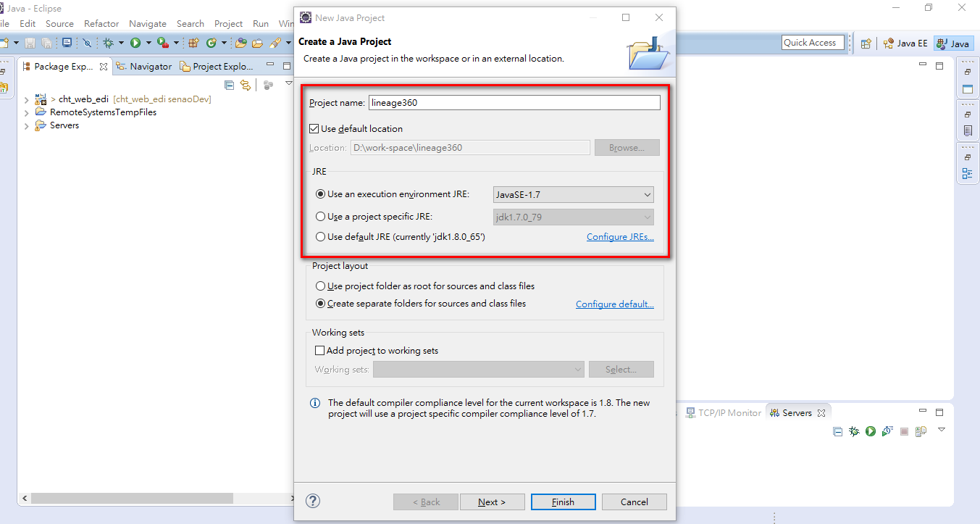Maximize the Servers view panel
This screenshot has height=524, width=980.
939,412
